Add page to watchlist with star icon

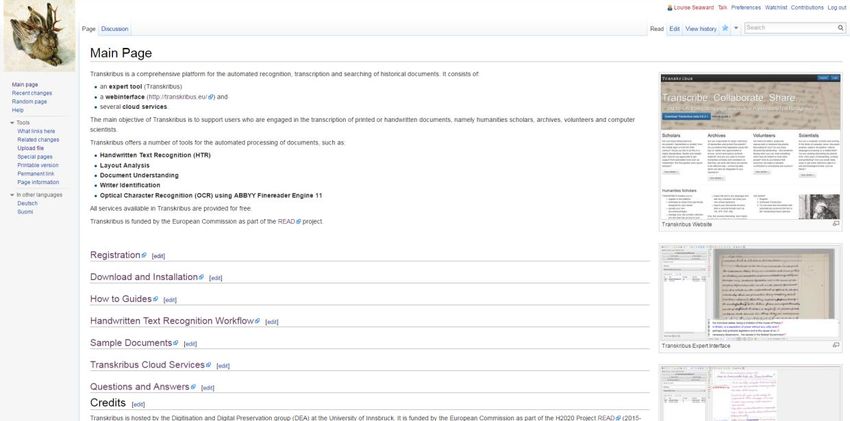pyautogui.click(x=725, y=28)
